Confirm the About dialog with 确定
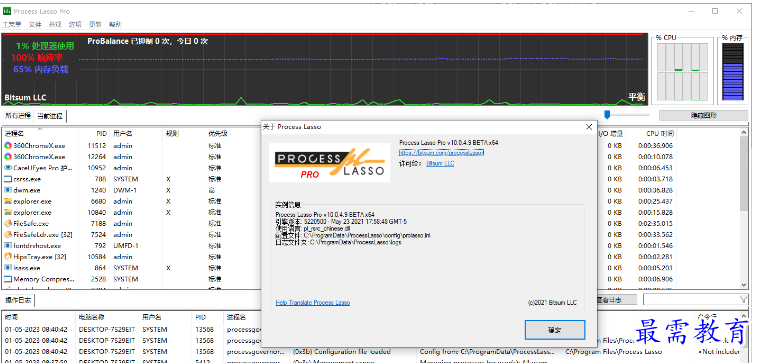This screenshot has width=757, height=363. coord(555,330)
